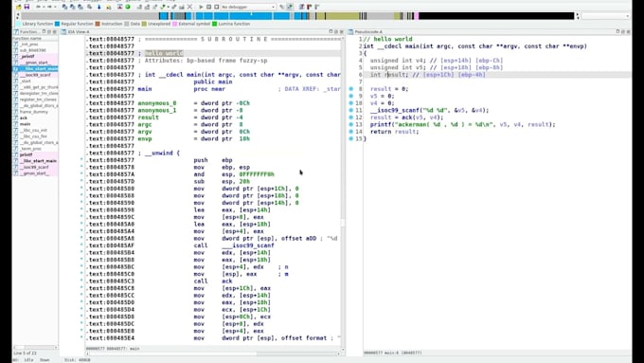The image size is (644, 363).
Task: Toggle breakpoint on pseudocode line 9
Action: (x=351, y=96)
